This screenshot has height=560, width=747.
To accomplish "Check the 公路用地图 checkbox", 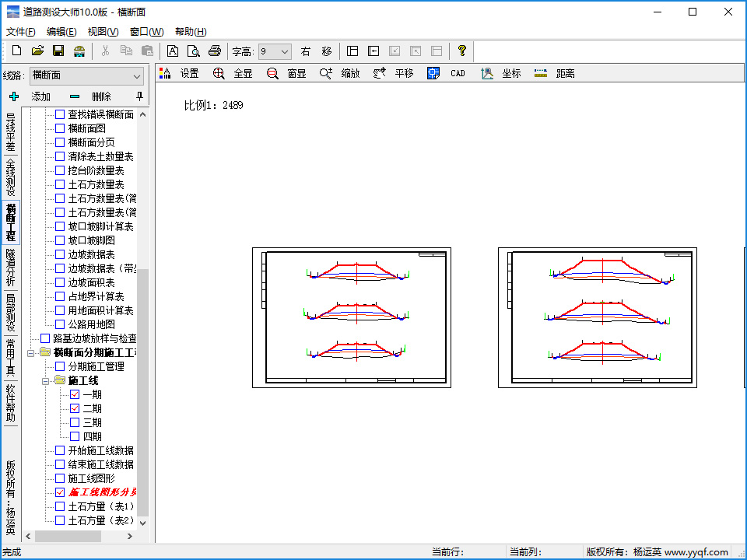I will 60,324.
